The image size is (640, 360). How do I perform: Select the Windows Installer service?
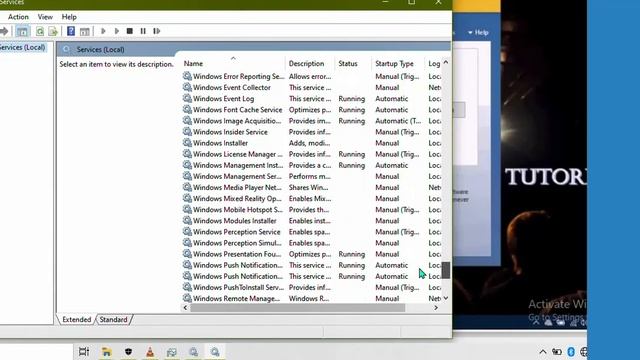pyautogui.click(x=311, y=143)
